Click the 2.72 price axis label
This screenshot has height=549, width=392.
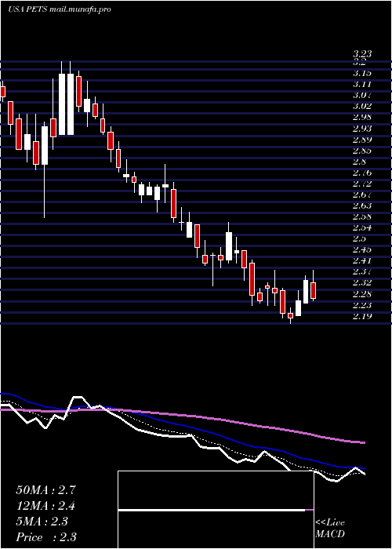tap(362, 184)
